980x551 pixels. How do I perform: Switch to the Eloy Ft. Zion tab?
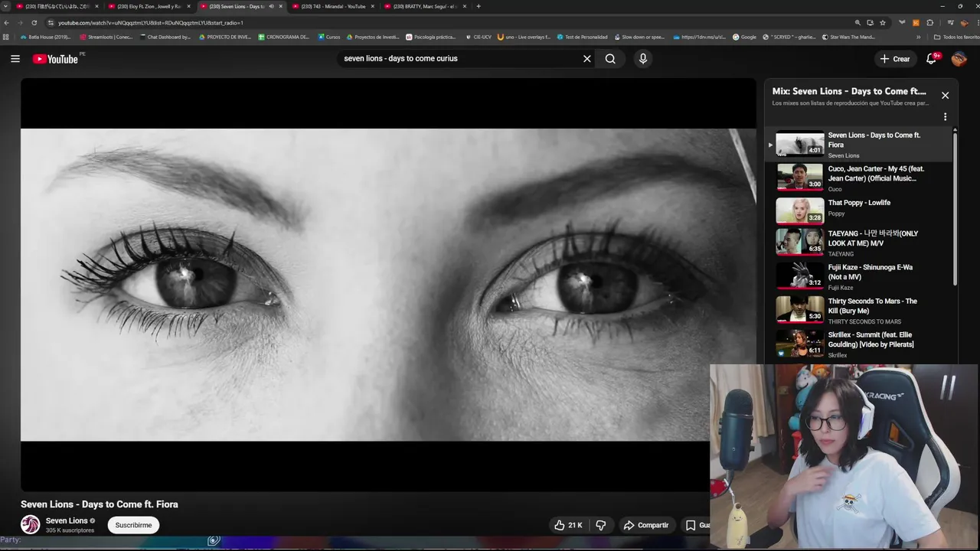(x=148, y=6)
